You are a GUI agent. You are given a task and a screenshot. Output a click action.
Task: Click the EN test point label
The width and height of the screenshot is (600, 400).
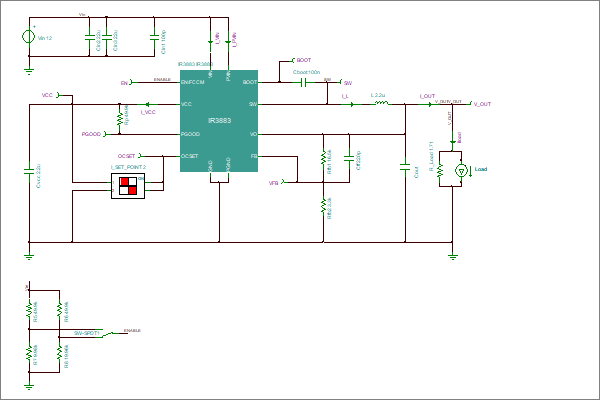(124, 83)
